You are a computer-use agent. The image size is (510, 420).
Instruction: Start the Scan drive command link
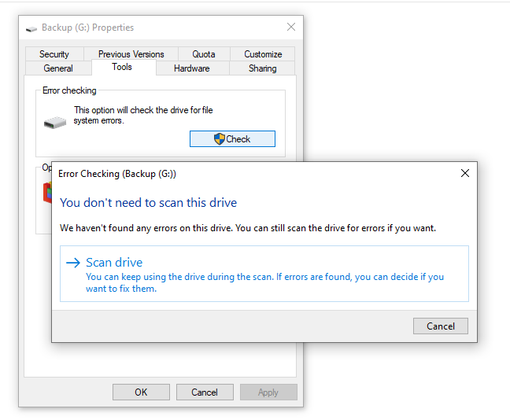point(264,274)
